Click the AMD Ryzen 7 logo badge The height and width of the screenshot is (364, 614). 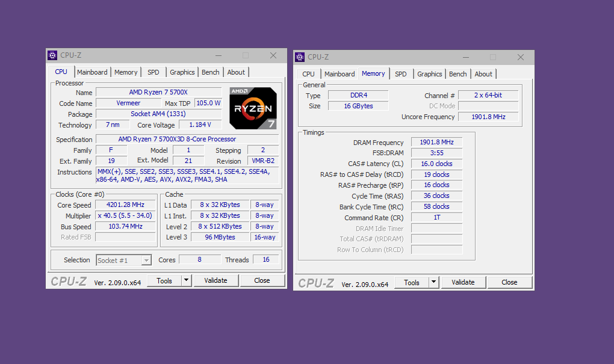(253, 108)
